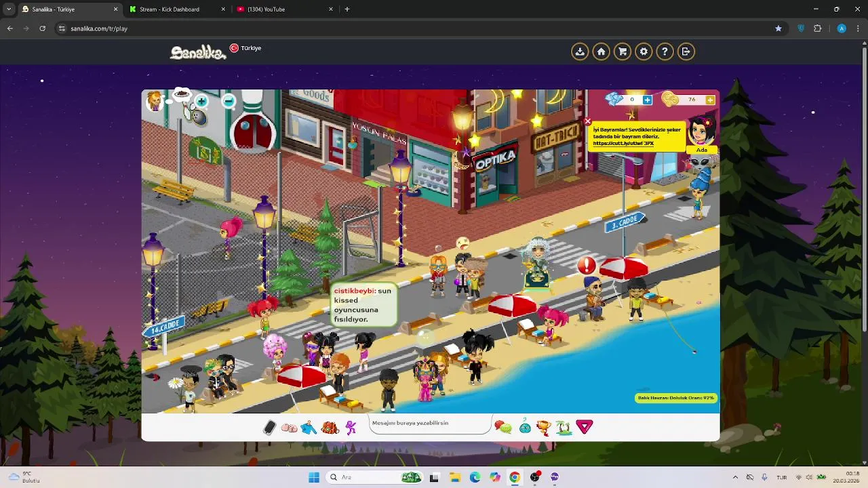The height and width of the screenshot is (488, 868).
Task: Click the taskbar search box
Action: [x=374, y=477]
